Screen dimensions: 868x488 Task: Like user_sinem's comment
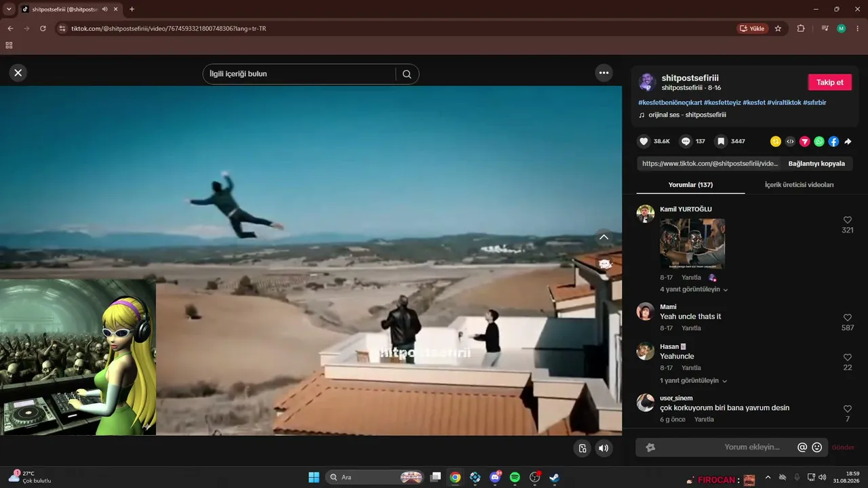coord(848,409)
